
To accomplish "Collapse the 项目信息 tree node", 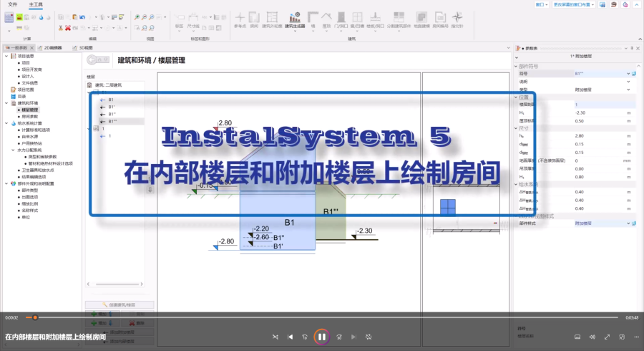I will pyautogui.click(x=7, y=57).
